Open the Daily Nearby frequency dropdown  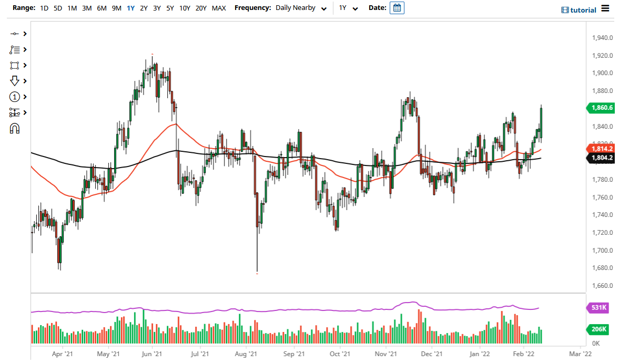click(x=301, y=8)
